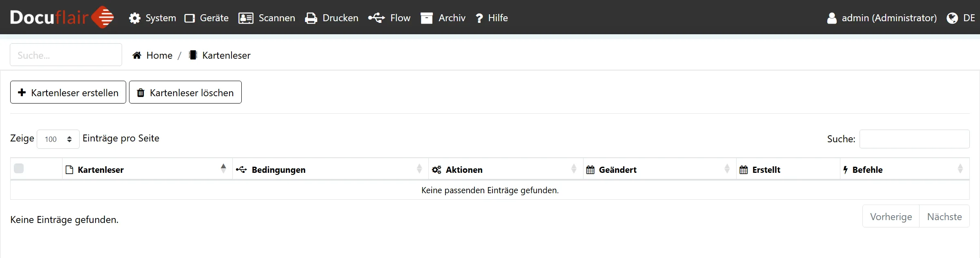Click Kartenleser löschen button
980x258 pixels.
(185, 93)
